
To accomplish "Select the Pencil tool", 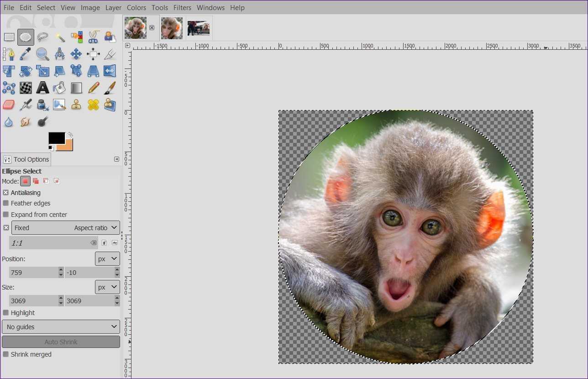I will pos(93,88).
